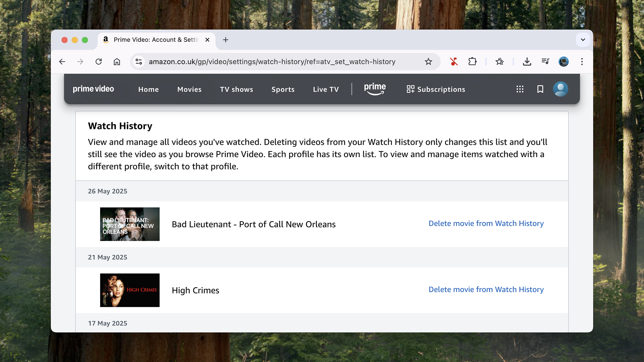This screenshot has width=644, height=362.
Task: Open the browser downloads icon
Action: coord(527,61)
